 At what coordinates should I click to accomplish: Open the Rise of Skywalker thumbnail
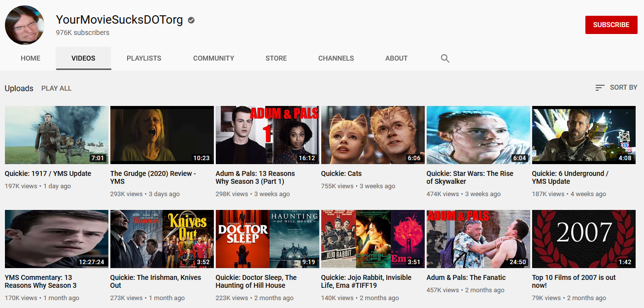point(478,135)
